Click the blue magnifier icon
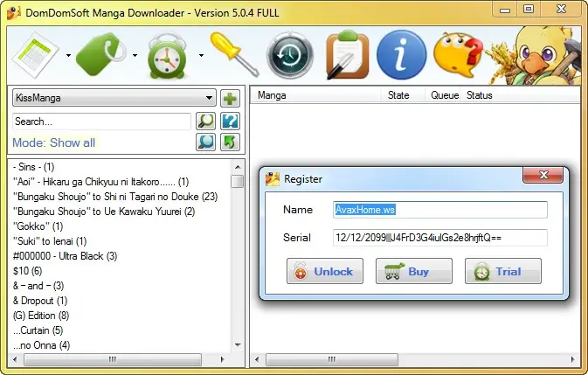Screen dimensions: 588x375 tap(206, 142)
